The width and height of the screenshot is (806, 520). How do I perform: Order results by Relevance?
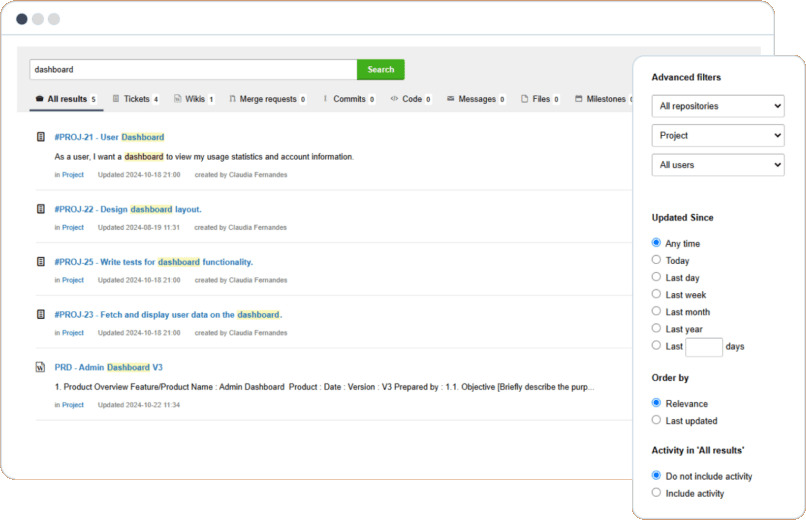click(x=656, y=403)
